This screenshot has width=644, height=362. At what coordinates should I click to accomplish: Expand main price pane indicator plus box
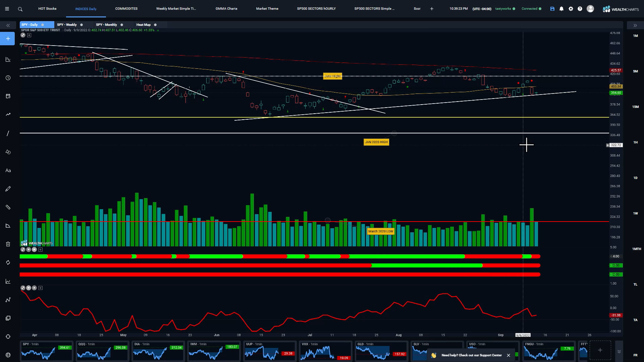tap(29, 35)
